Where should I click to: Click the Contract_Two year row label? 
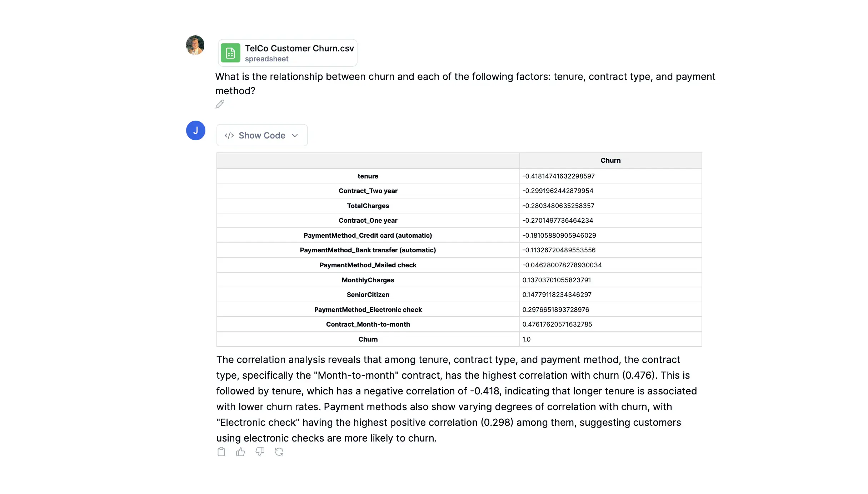click(368, 191)
